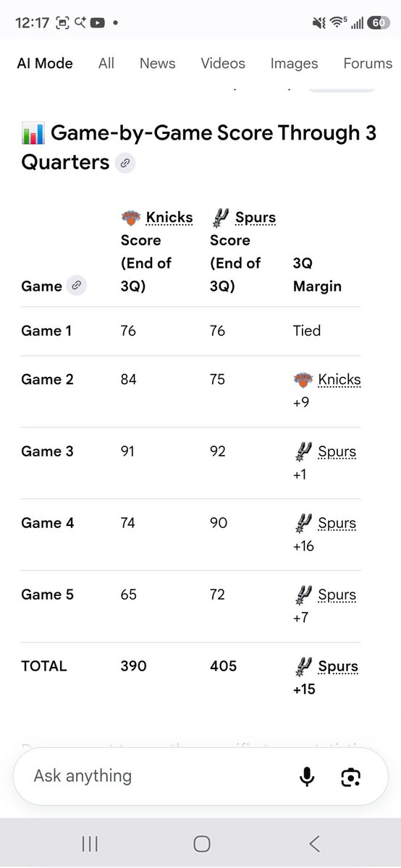Tap the battery indicator in status bar

[x=378, y=22]
